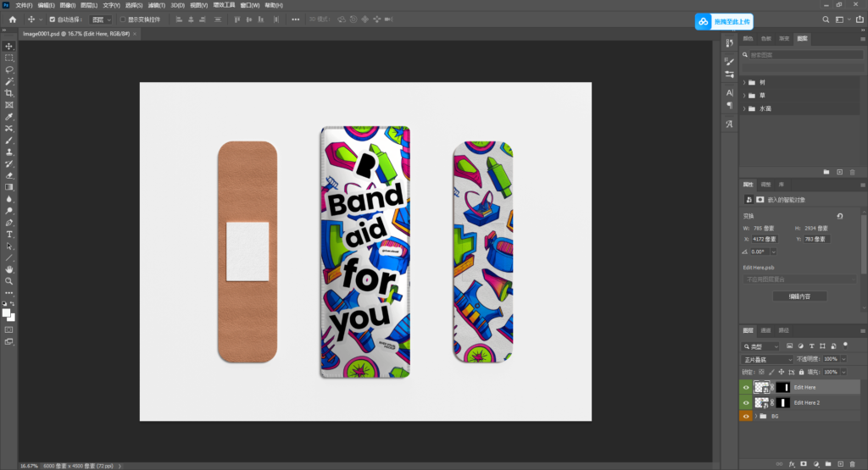Switch to the 调整 tab
The height and width of the screenshot is (470, 868).
tap(765, 185)
